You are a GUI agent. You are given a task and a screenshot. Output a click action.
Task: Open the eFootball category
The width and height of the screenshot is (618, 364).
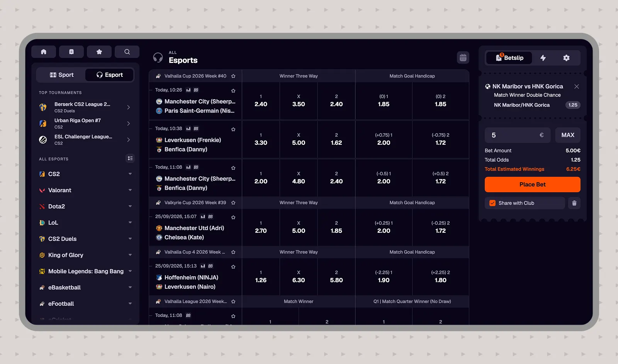[x=86, y=304]
